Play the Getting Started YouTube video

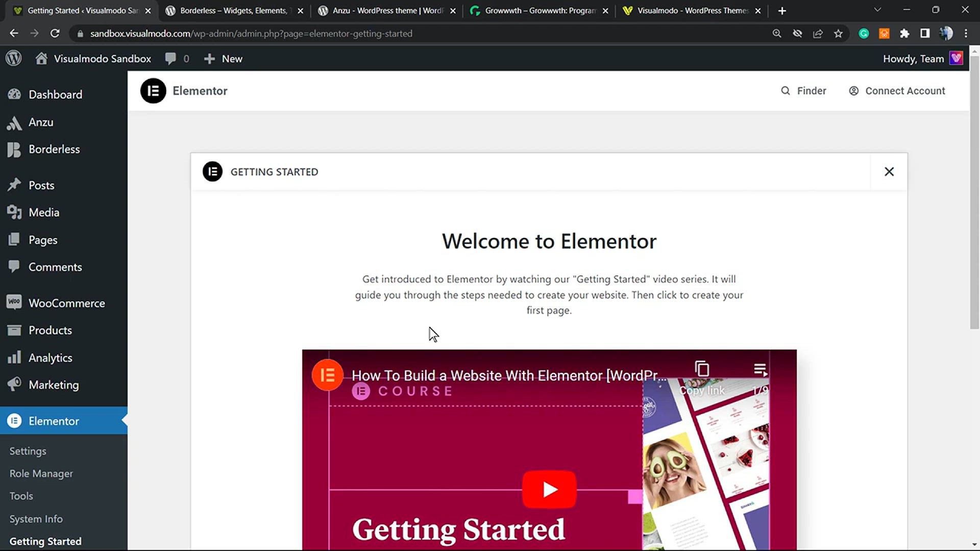(x=549, y=489)
